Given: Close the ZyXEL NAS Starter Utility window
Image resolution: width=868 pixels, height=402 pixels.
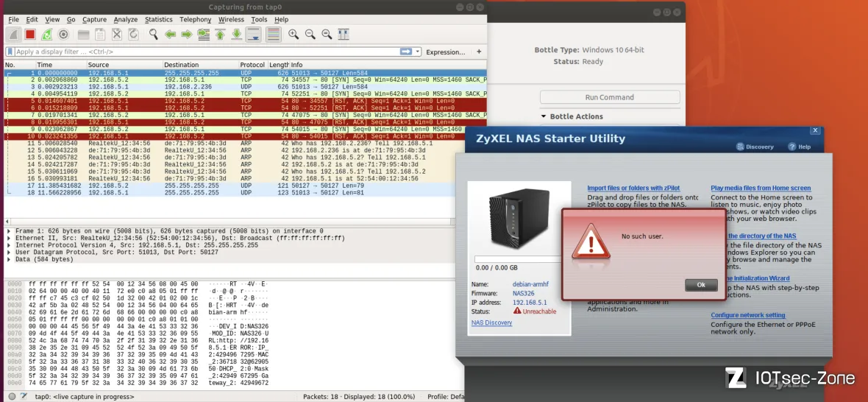Looking at the screenshot, I should point(815,130).
